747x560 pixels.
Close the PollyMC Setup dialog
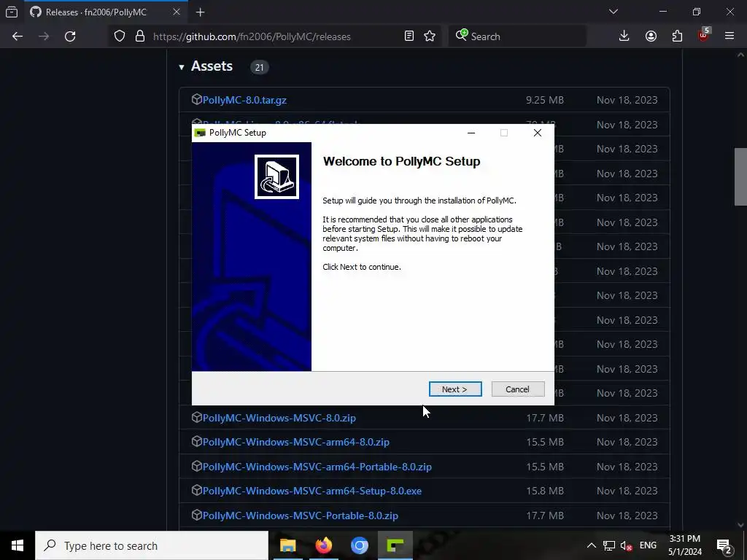[538, 133]
